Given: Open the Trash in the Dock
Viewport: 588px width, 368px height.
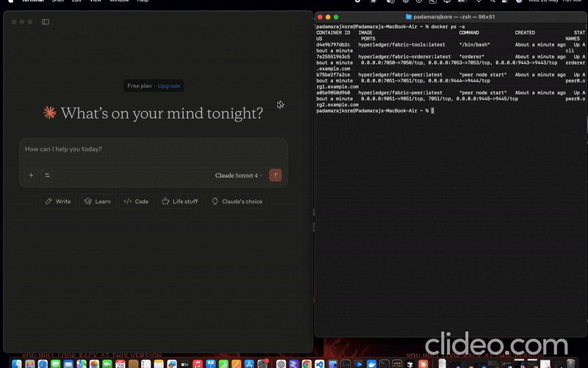Looking at the screenshot, I should (x=571, y=364).
